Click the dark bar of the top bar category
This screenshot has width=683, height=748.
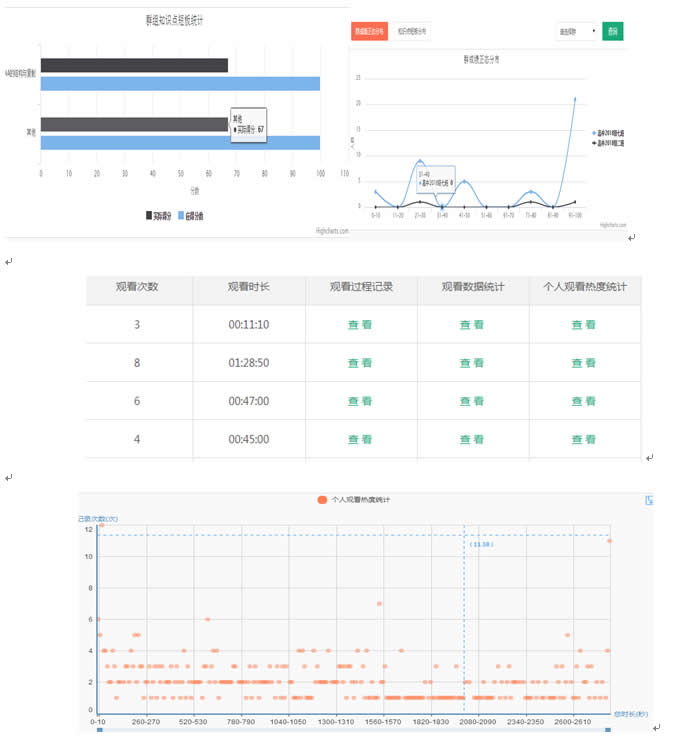134,65
